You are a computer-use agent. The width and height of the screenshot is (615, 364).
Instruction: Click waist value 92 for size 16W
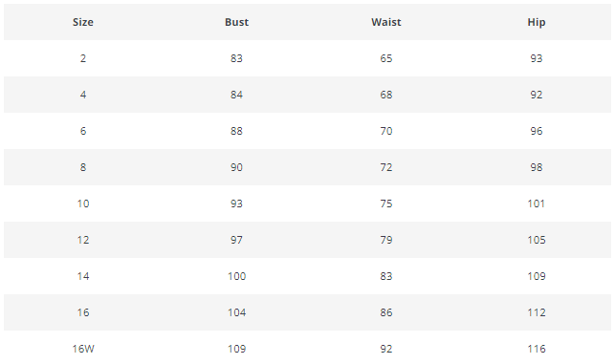point(386,349)
